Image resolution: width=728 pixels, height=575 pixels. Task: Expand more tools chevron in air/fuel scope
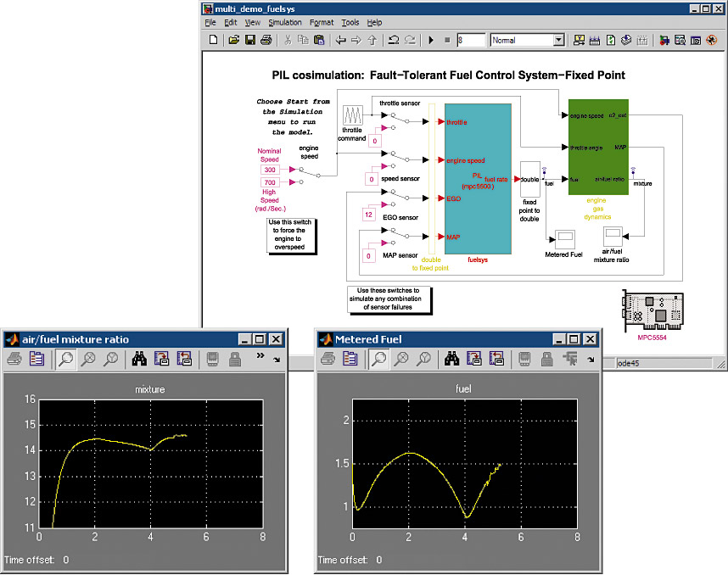click(260, 355)
